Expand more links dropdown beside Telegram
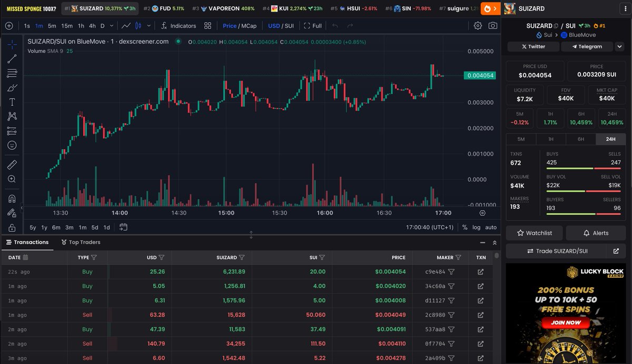 pyautogui.click(x=619, y=46)
